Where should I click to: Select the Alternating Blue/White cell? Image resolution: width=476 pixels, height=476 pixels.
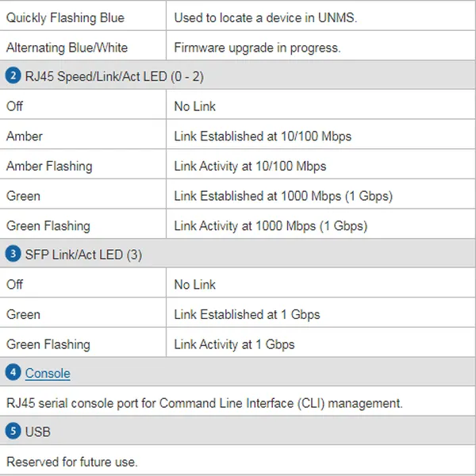point(67,48)
